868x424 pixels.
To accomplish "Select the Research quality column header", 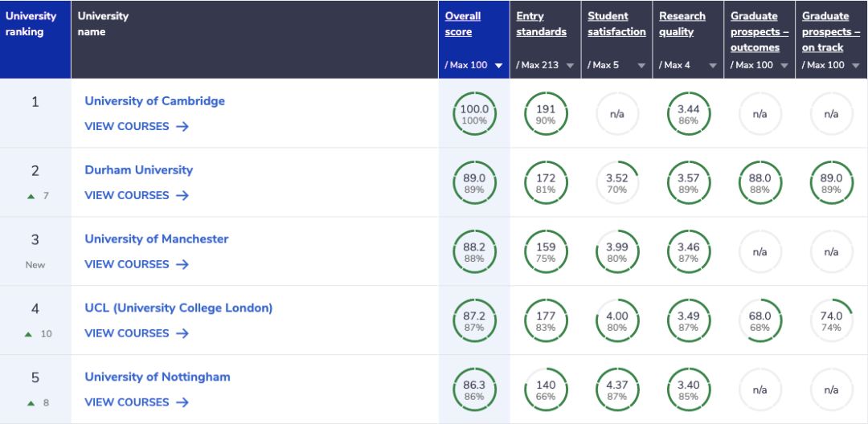I will [682, 24].
